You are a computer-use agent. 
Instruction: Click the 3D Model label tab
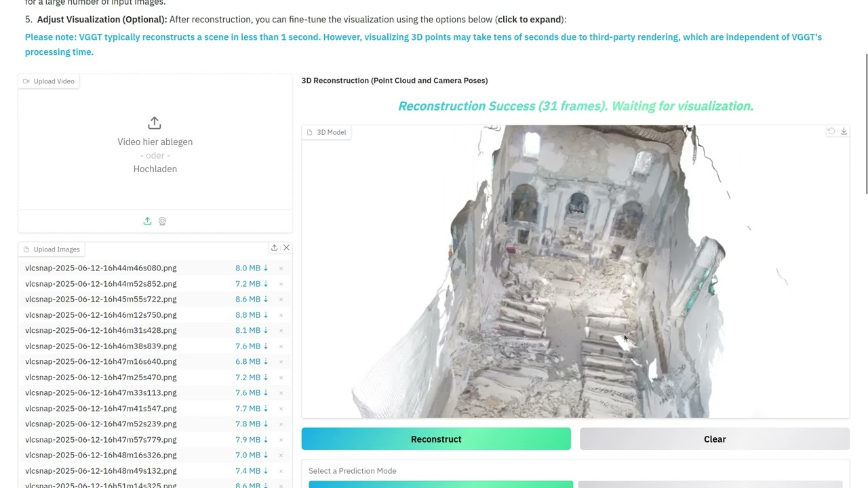(326, 132)
